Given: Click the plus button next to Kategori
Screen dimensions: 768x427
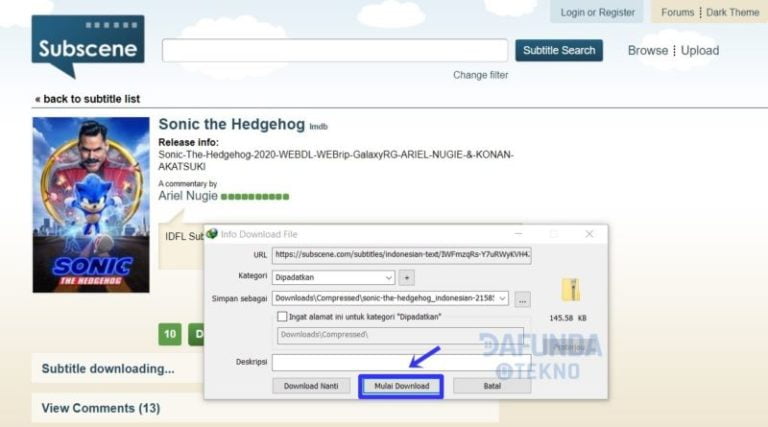Looking at the screenshot, I should click(407, 278).
